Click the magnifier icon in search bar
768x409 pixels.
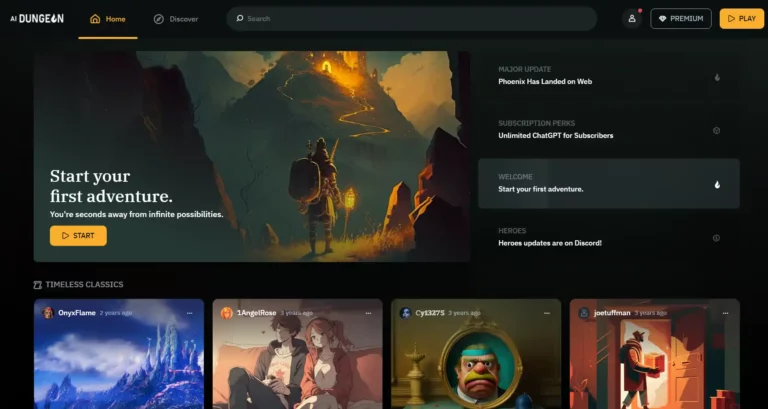click(x=240, y=19)
